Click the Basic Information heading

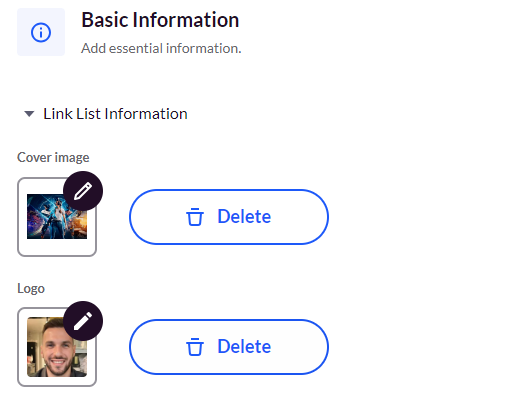tap(160, 20)
